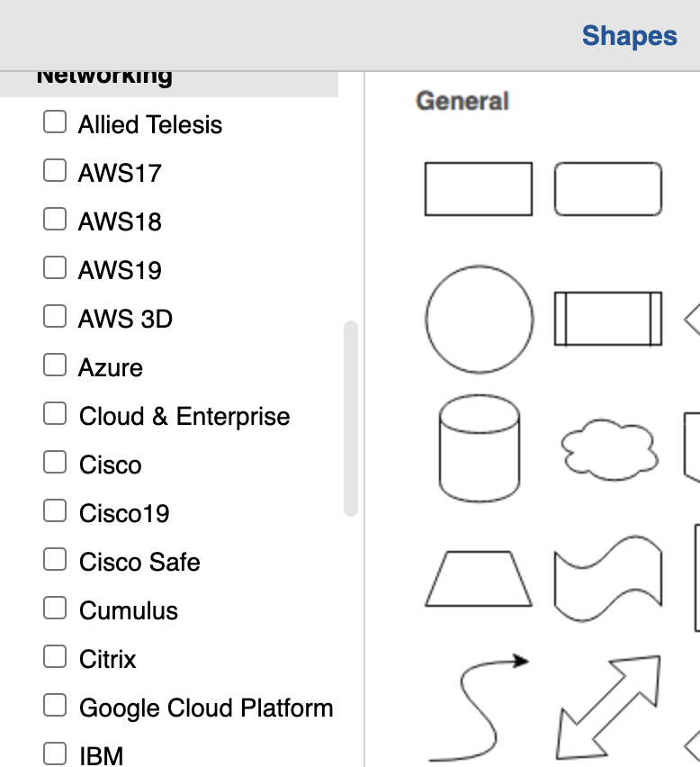700x767 pixels.
Task: Click the Shapes header title
Action: [x=630, y=36]
